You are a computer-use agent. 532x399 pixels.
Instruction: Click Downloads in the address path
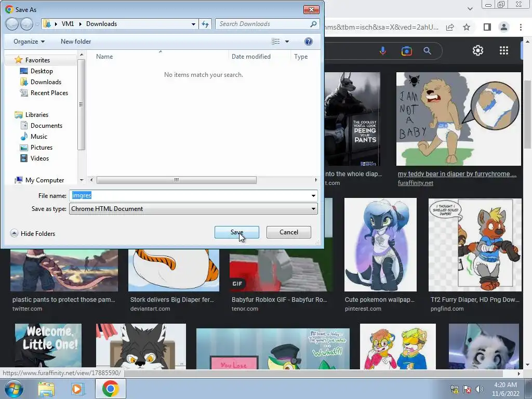(101, 24)
